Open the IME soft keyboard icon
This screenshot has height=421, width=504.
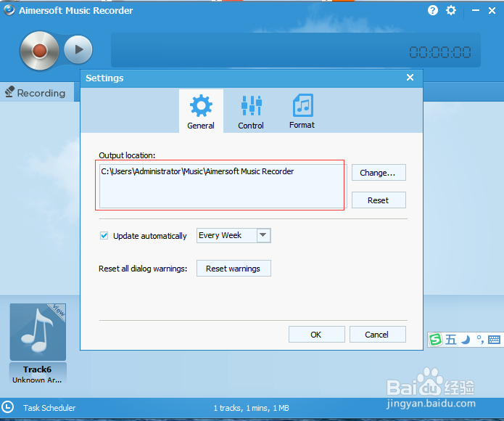point(494,340)
